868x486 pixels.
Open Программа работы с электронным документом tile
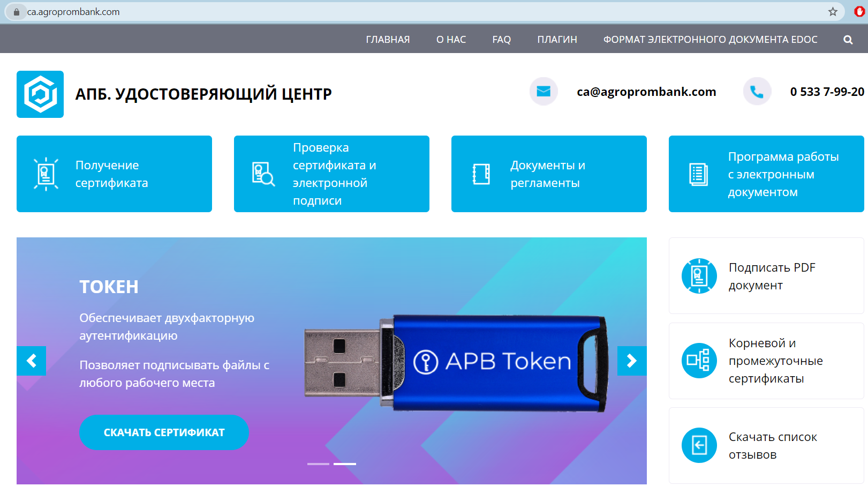coord(766,174)
